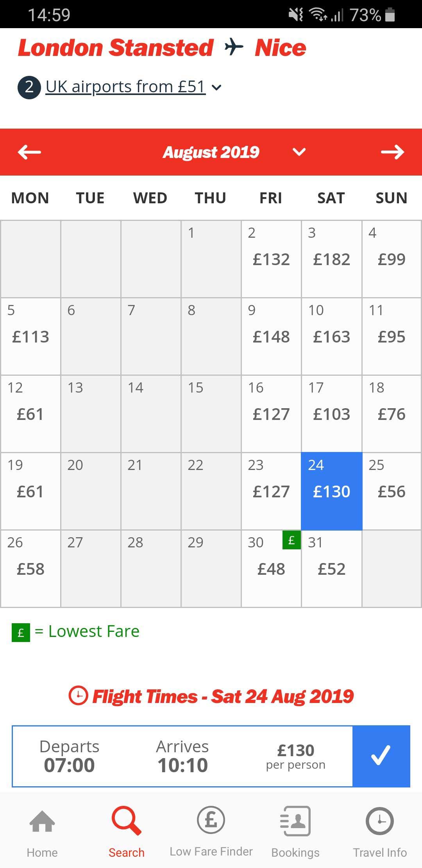Viewport: 422px width, 868px height.
Task: Go to previous month with left arrow
Action: click(29, 152)
